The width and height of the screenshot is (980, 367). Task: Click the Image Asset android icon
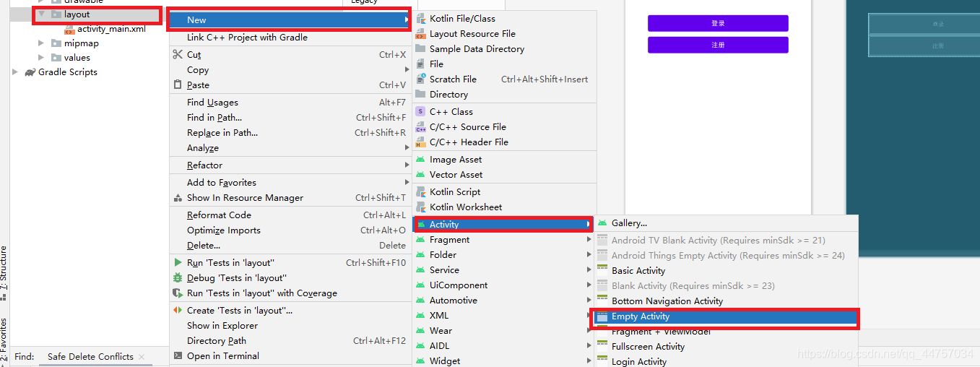(420, 160)
